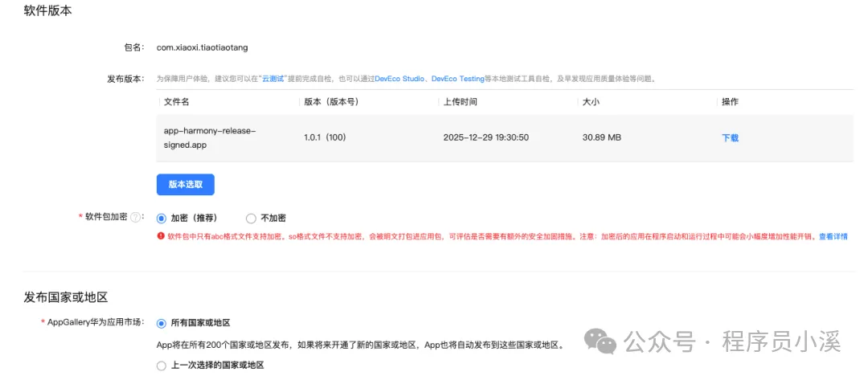This screenshot has width=868, height=376.
Task: Click the 大小 column header
Action: pyautogui.click(x=591, y=102)
